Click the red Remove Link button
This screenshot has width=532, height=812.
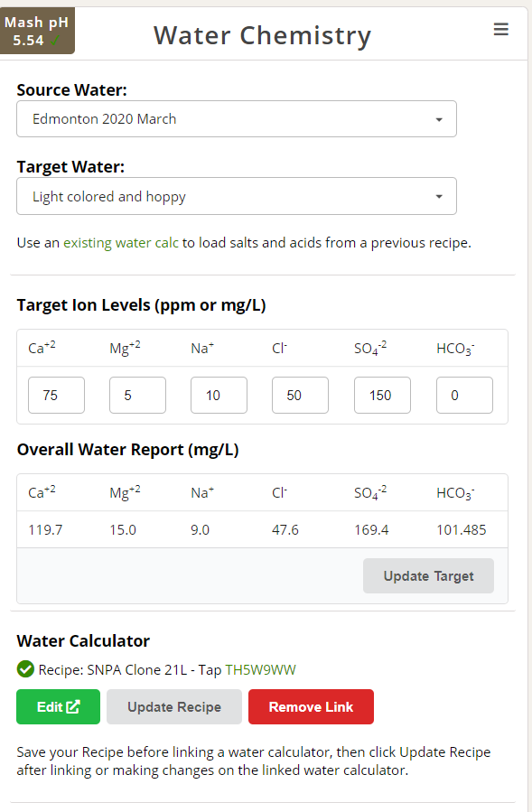tap(311, 706)
